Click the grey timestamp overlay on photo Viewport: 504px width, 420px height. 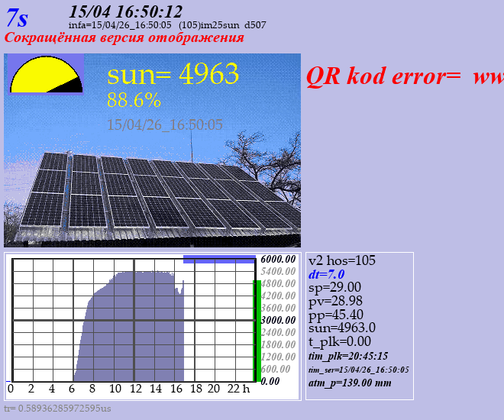[165, 124]
